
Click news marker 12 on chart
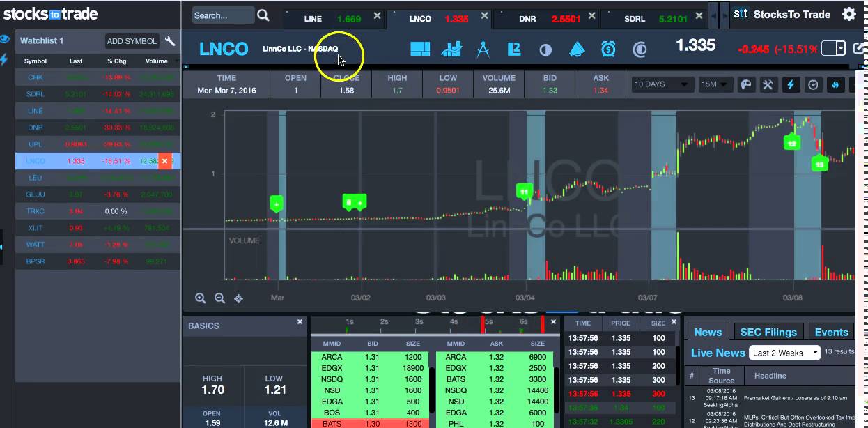click(x=791, y=143)
